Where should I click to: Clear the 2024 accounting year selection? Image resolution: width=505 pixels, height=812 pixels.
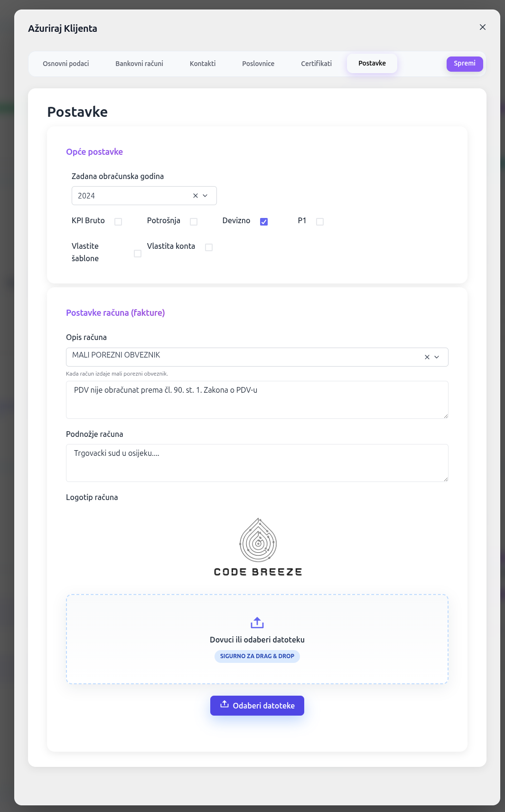click(x=196, y=196)
